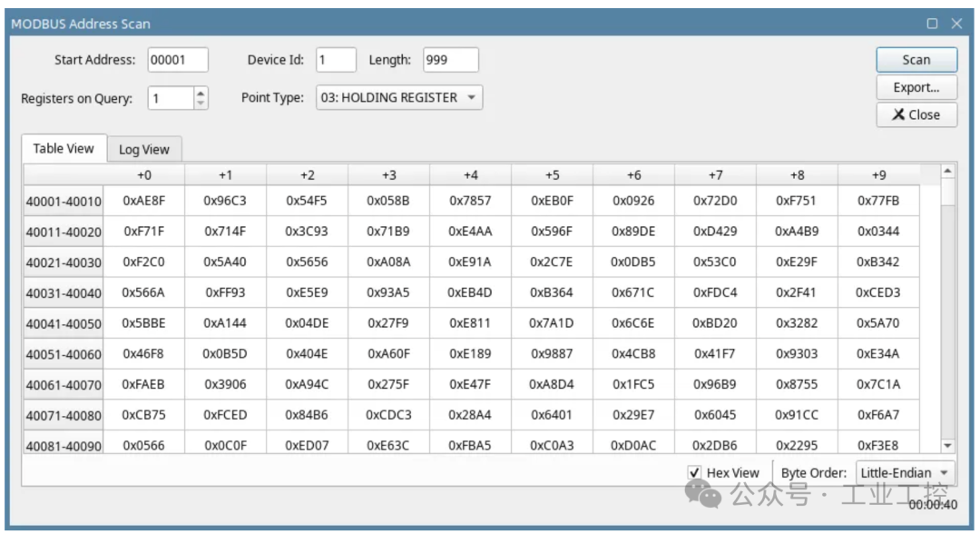Select cell 0x77FB

(878, 201)
